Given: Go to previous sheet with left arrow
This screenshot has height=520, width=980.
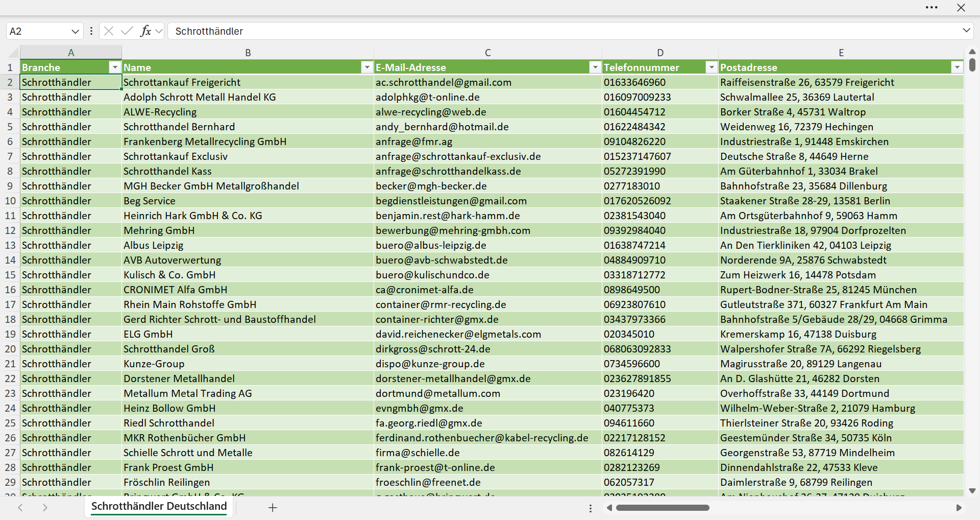Looking at the screenshot, I should (20, 507).
